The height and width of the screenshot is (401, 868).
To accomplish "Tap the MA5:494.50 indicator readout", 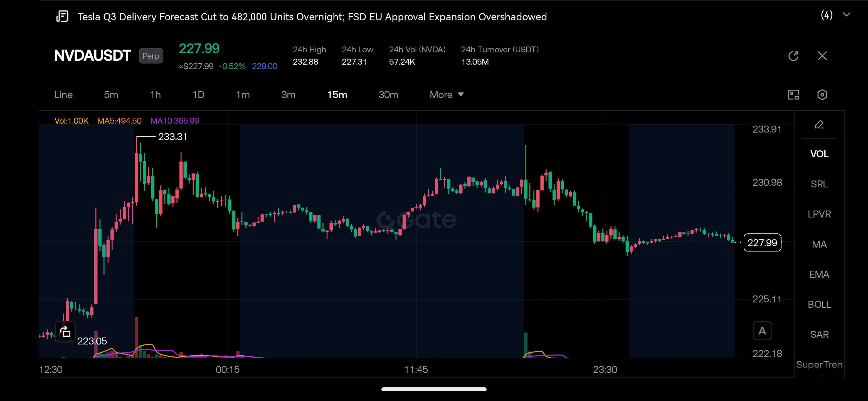I will tap(119, 121).
